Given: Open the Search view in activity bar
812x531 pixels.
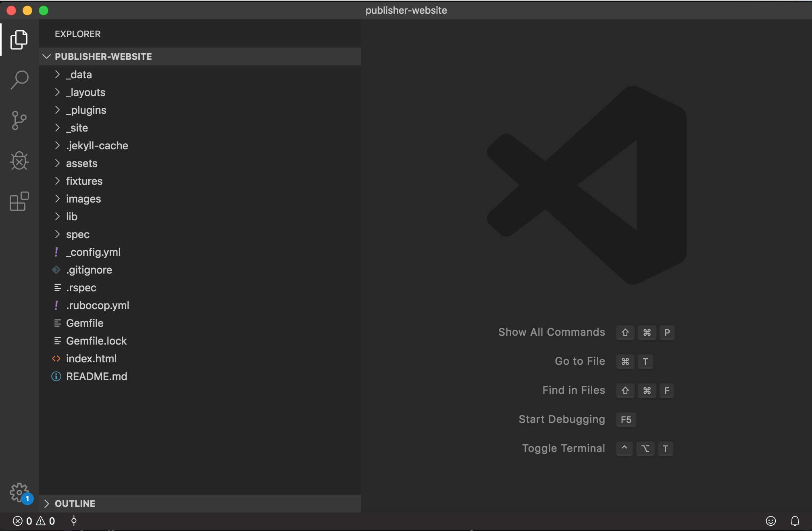Looking at the screenshot, I should pyautogui.click(x=19, y=80).
